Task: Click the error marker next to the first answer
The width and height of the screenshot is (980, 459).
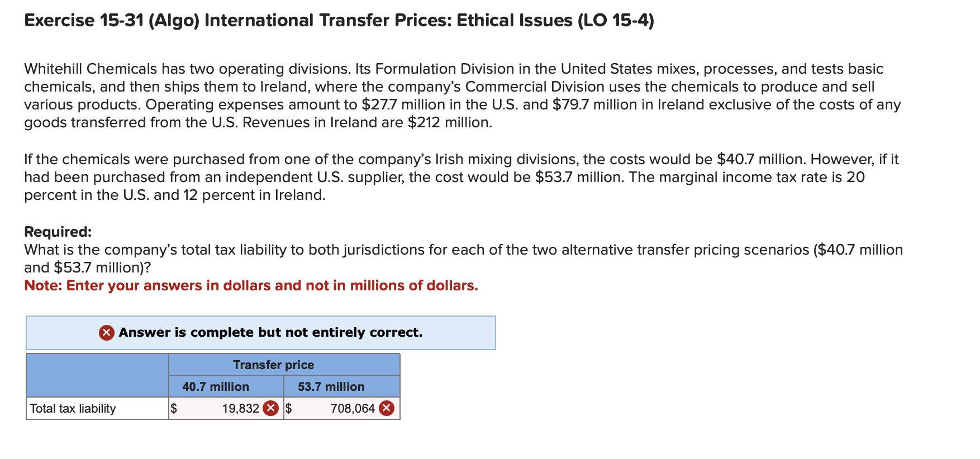Action: point(270,408)
